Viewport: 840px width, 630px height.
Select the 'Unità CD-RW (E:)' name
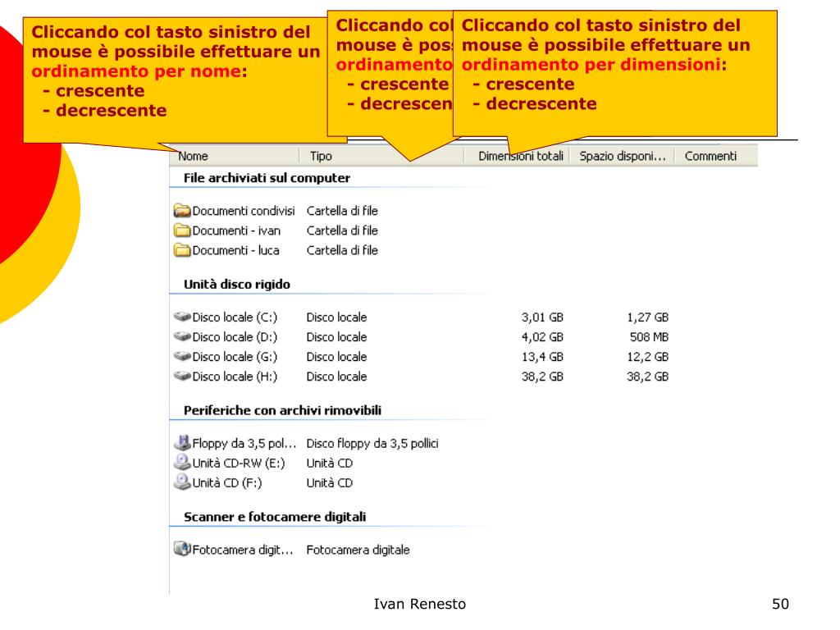tap(239, 463)
